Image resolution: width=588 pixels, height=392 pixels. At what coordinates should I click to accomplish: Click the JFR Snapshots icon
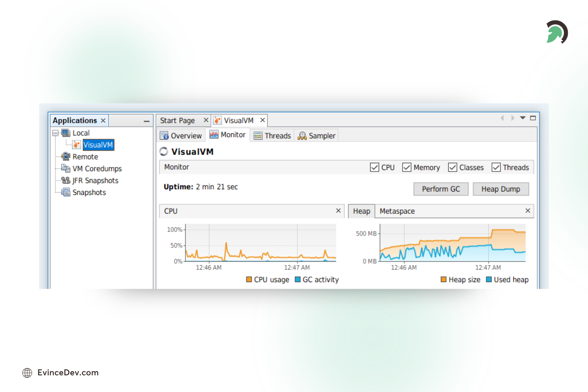[66, 180]
